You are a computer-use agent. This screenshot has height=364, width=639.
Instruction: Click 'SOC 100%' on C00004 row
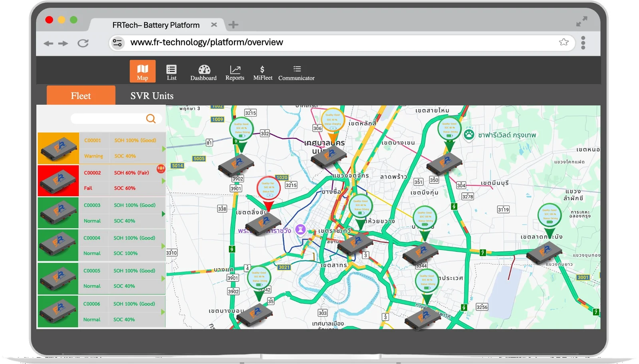pyautogui.click(x=125, y=253)
